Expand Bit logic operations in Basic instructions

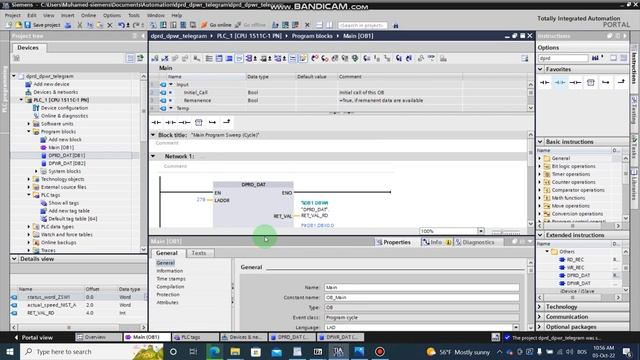(x=540, y=166)
